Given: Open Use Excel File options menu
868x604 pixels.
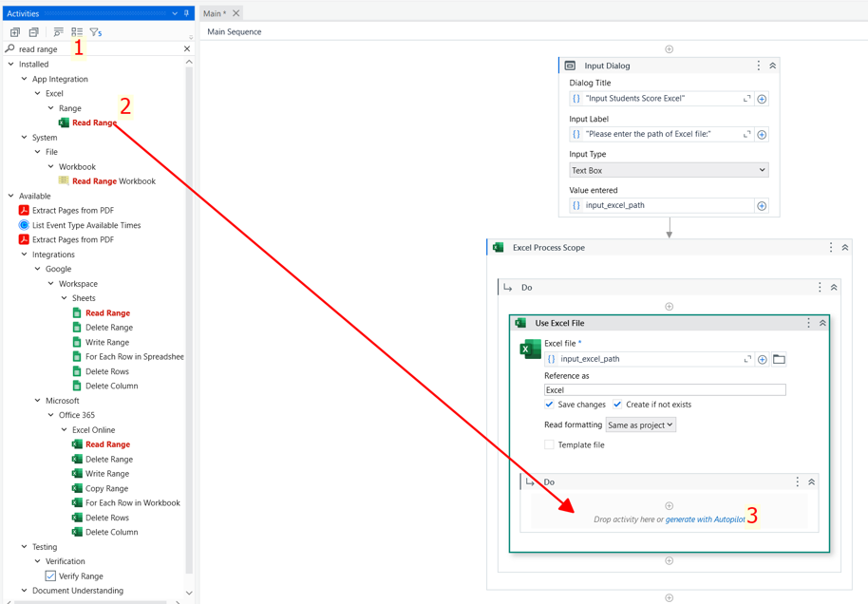Looking at the screenshot, I should pyautogui.click(x=809, y=323).
